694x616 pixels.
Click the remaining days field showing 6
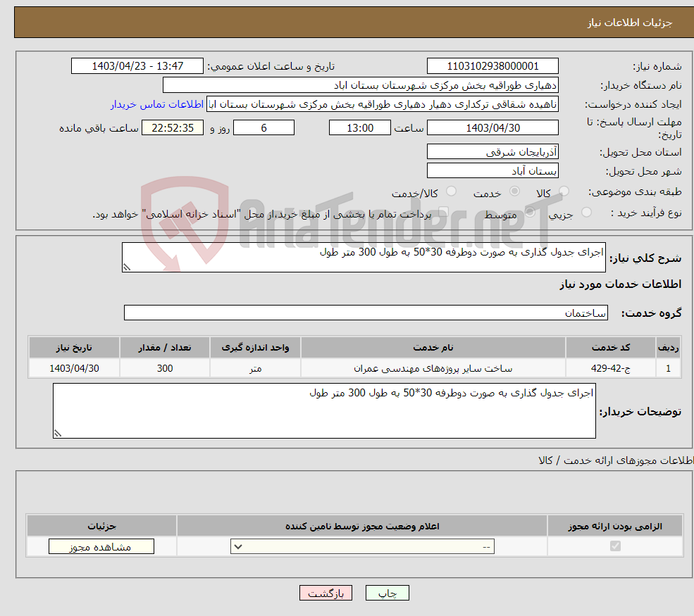[264, 128]
